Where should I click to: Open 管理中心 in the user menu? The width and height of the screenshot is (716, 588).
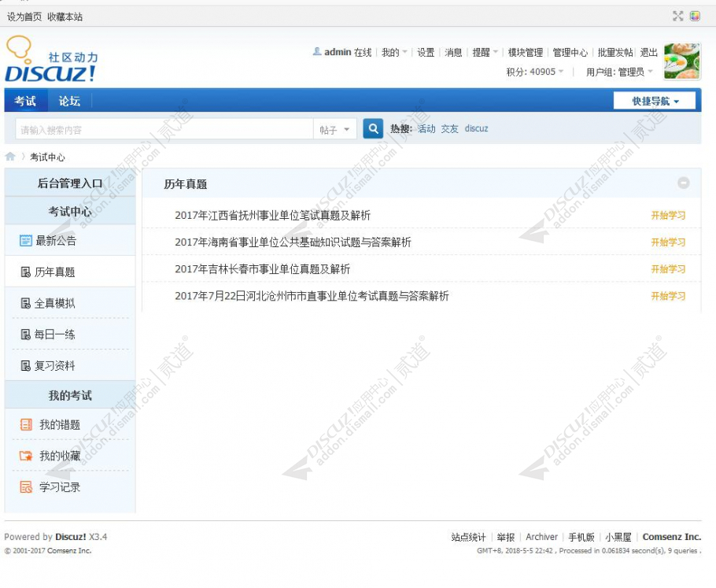pos(570,53)
